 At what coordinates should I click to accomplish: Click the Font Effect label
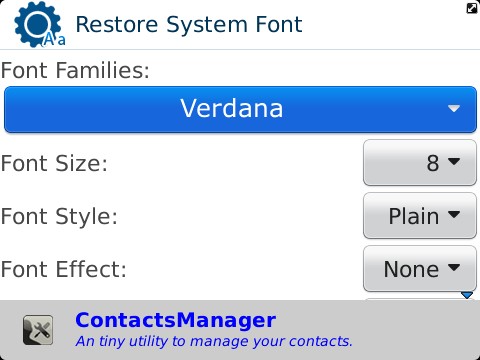point(64,269)
